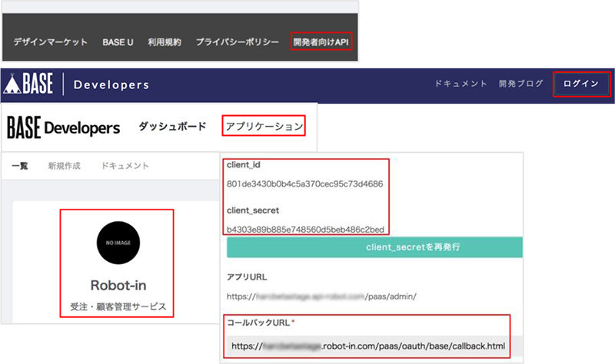The image size is (615, 364).
Task: Select the ドキュメント sub-tab
Action: point(125,166)
